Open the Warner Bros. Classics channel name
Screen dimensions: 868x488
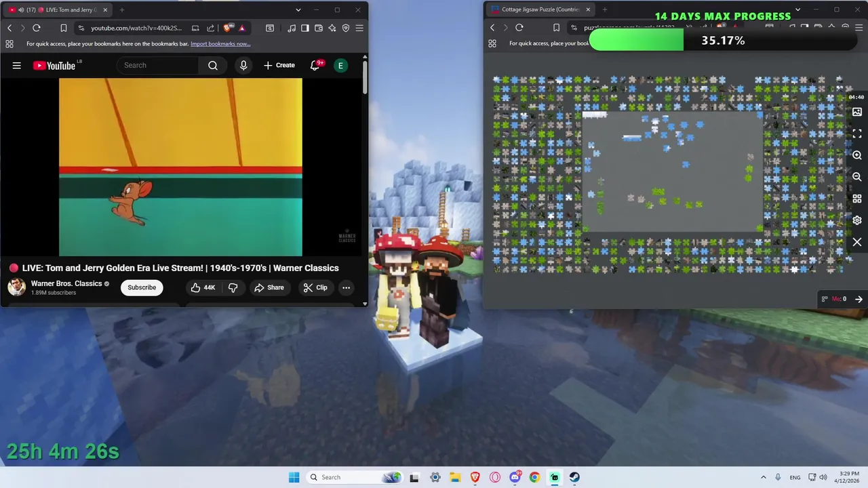pyautogui.click(x=66, y=283)
